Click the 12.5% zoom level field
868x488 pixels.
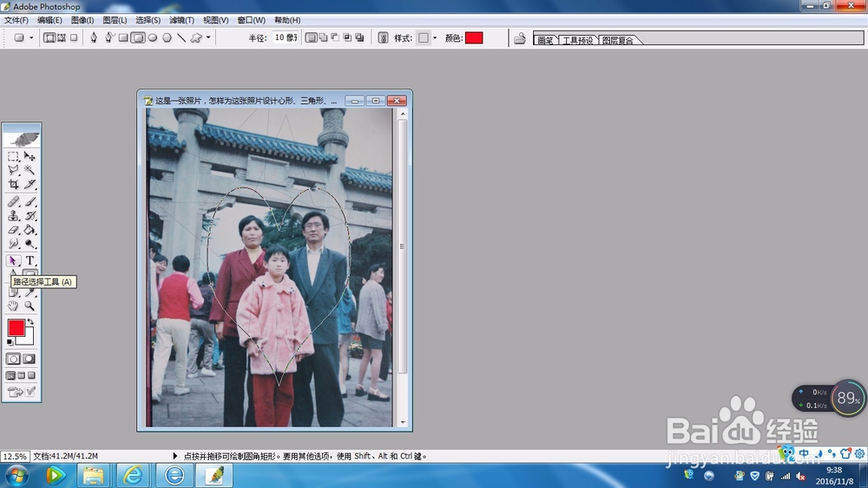point(15,457)
